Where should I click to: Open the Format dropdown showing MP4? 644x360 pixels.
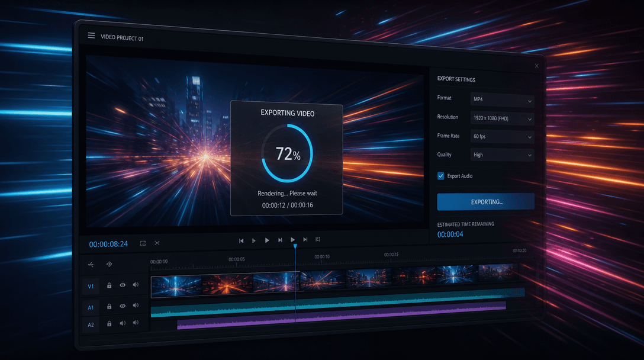coord(502,99)
